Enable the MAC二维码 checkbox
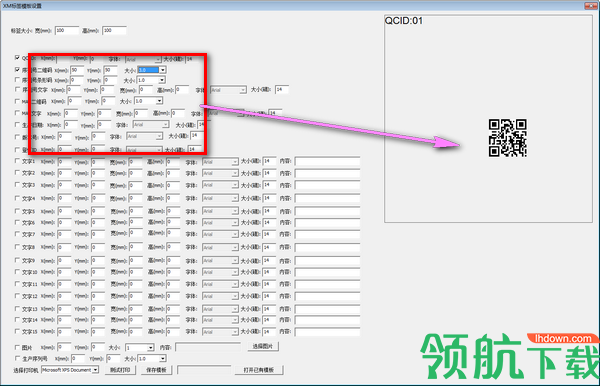Image resolution: width=600 pixels, height=386 pixels. (x=17, y=101)
